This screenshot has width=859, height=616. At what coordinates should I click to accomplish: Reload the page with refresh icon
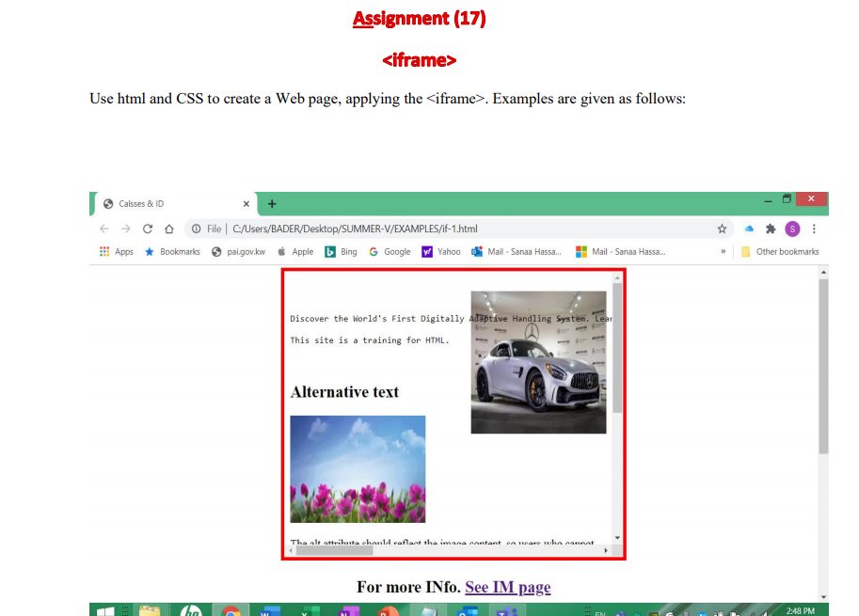click(148, 229)
